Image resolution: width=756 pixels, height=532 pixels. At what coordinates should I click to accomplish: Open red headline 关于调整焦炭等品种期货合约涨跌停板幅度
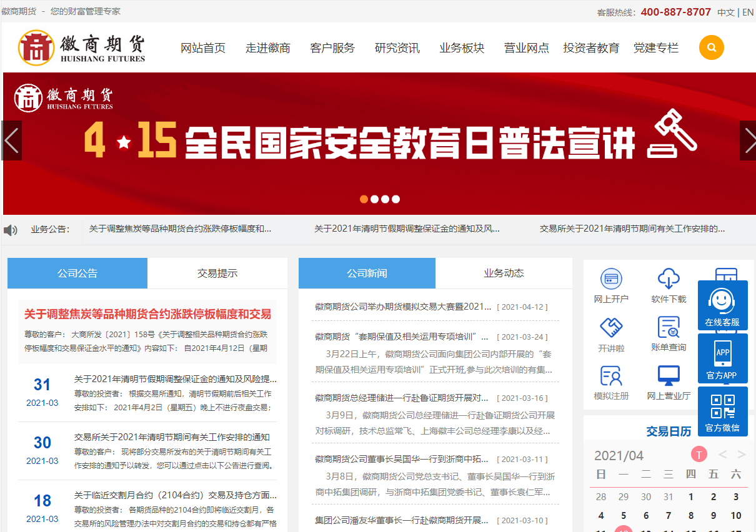coord(147,314)
